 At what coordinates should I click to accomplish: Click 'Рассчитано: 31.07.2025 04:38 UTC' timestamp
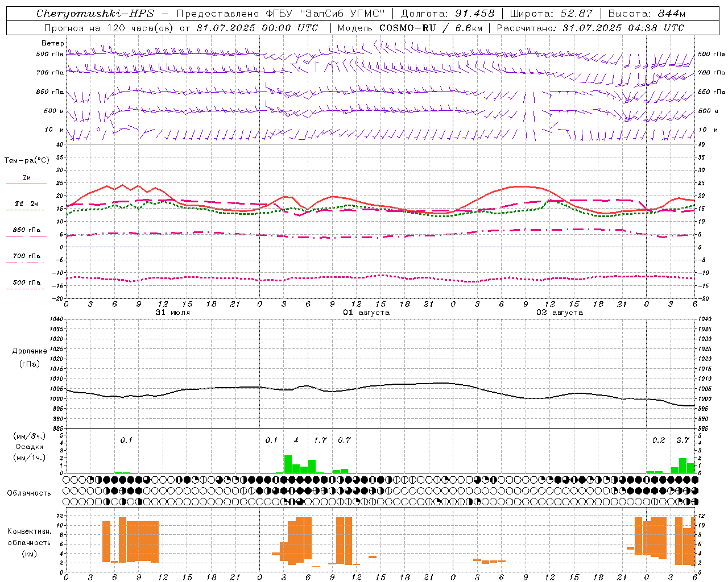click(590, 27)
